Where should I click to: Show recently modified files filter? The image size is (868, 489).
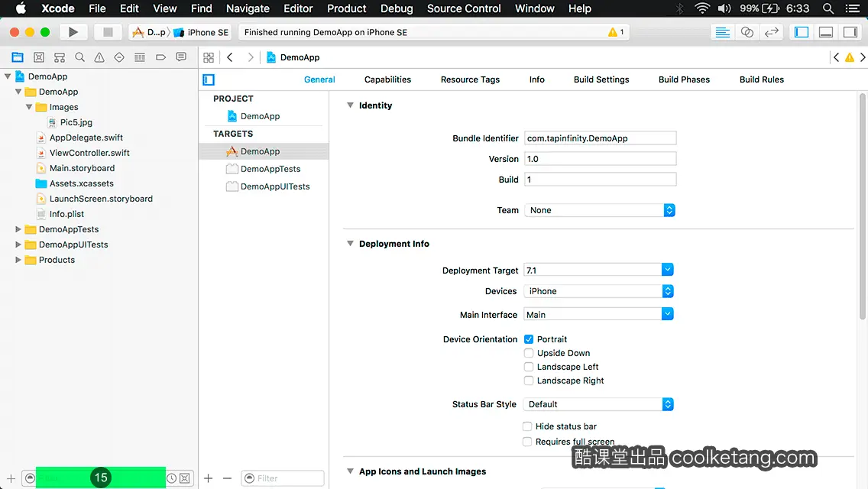click(172, 478)
